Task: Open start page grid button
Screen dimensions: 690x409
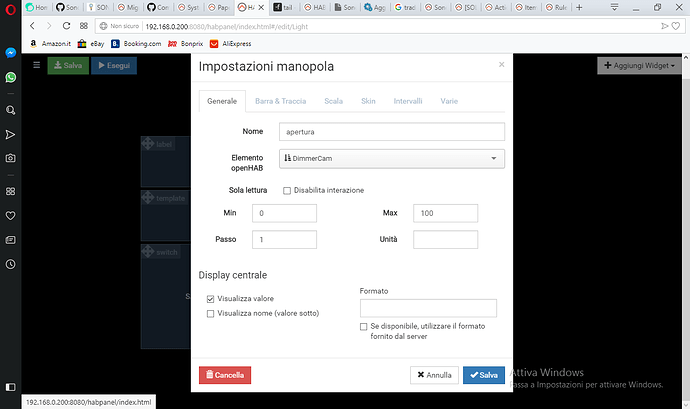Action: [x=84, y=26]
